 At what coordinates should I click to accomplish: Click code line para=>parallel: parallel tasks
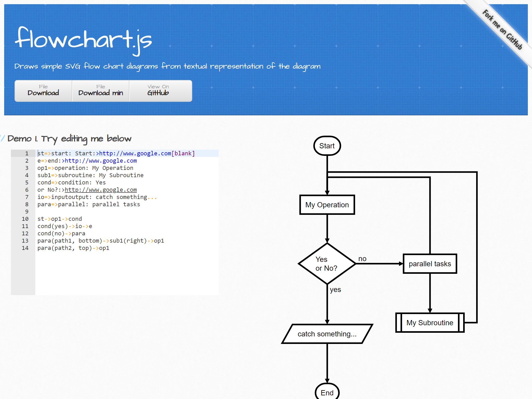(x=89, y=204)
